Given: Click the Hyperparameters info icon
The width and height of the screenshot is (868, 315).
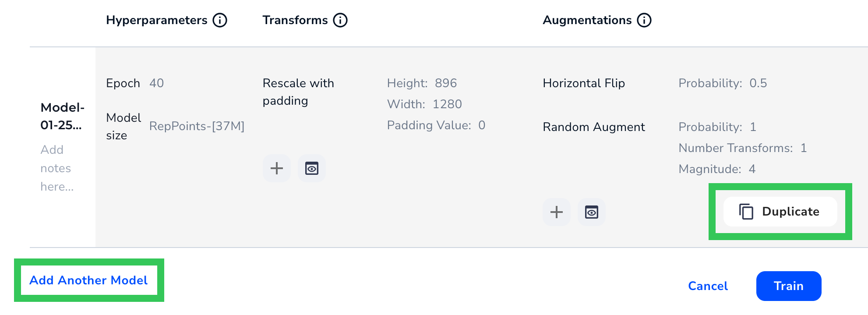Looking at the screenshot, I should [x=220, y=20].
